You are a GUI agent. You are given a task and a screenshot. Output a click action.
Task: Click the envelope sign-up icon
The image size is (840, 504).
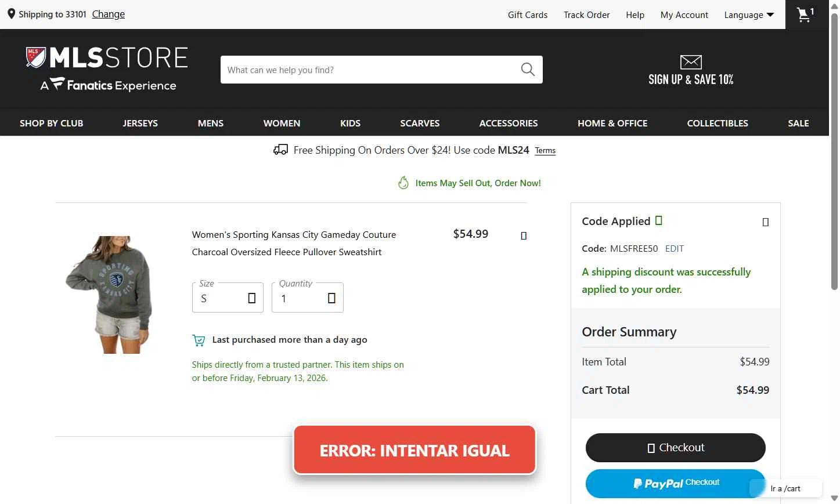point(691,62)
